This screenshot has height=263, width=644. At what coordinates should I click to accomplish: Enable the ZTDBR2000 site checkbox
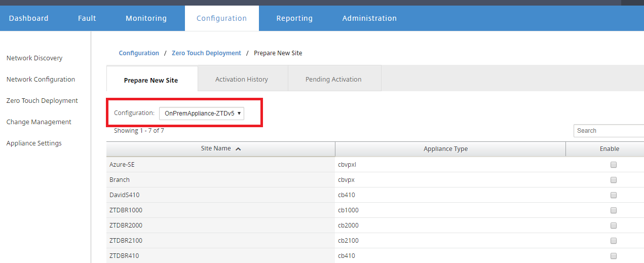pos(614,226)
